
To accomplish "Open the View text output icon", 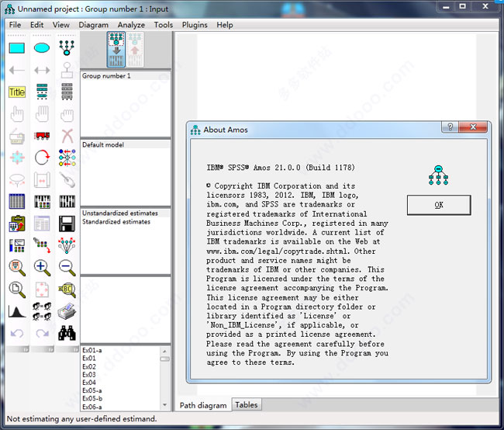I will pos(42,224).
